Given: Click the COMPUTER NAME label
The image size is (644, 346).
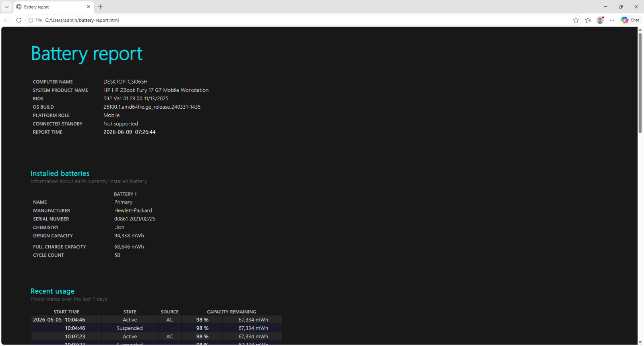Looking at the screenshot, I should (x=53, y=82).
